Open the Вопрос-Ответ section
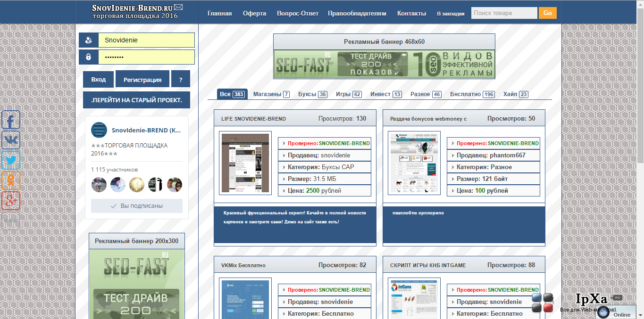The image size is (644, 319). [x=298, y=13]
